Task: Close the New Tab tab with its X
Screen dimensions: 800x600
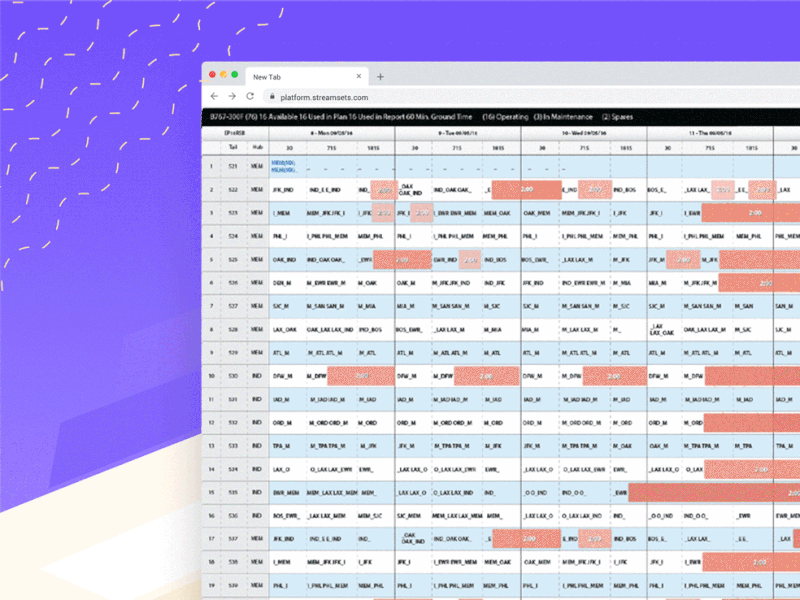Action: [359, 77]
